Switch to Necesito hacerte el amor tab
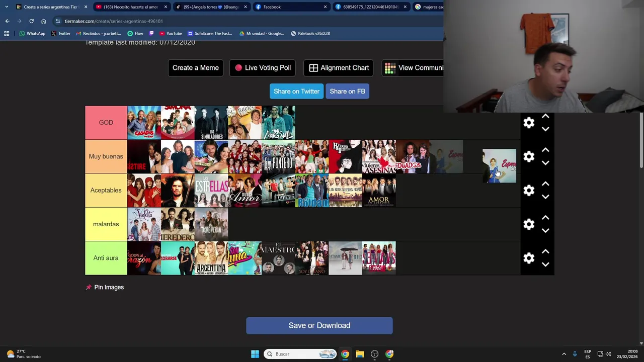The image size is (644, 362). 131,7
